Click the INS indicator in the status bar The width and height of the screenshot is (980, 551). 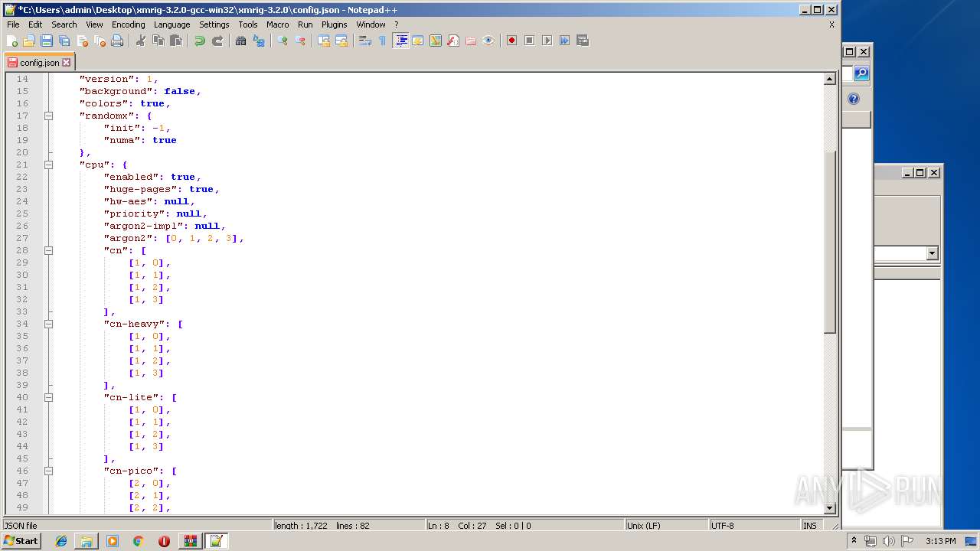point(809,526)
